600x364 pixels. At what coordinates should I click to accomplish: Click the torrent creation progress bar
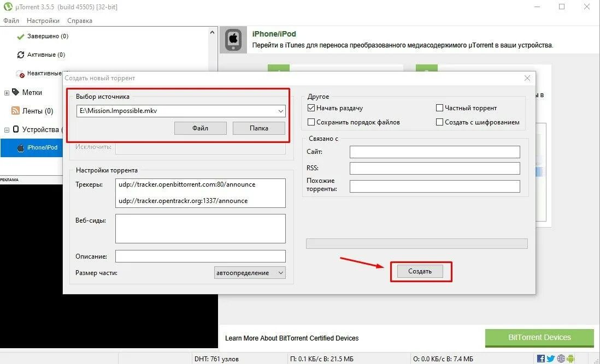417,244
